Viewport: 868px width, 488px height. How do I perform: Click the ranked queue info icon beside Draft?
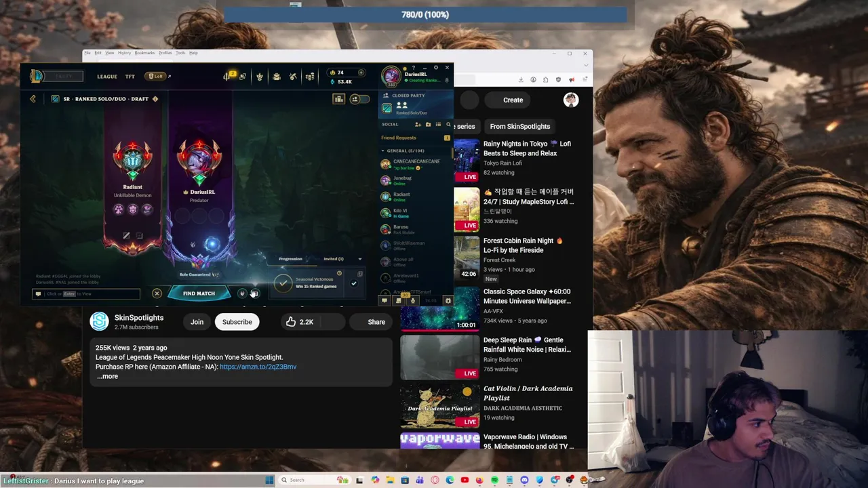155,99
